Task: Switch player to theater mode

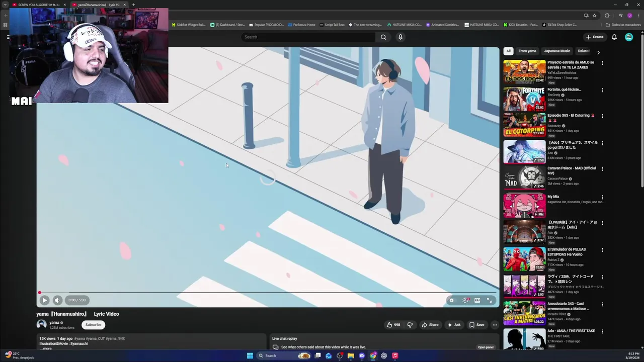Action: [477, 300]
